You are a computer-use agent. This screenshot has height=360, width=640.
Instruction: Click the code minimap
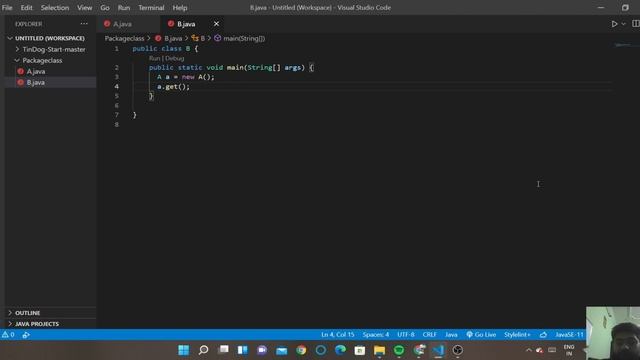[x=624, y=45]
